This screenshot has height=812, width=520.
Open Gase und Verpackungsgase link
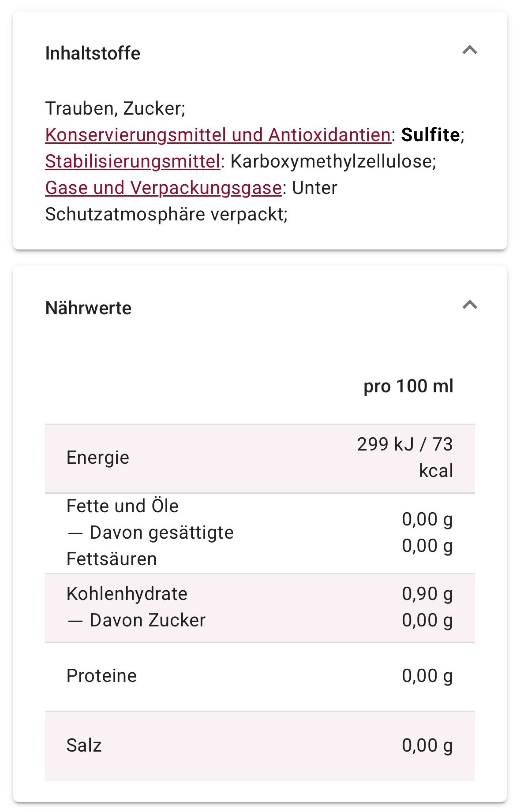[x=164, y=188]
